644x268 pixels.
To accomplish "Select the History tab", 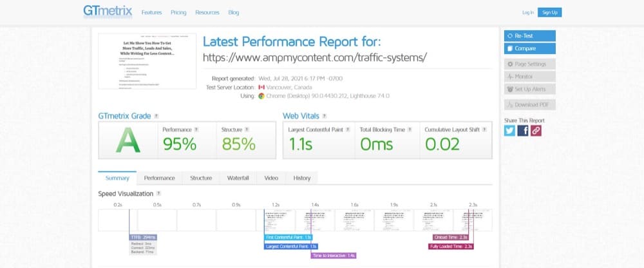I will 301,178.
